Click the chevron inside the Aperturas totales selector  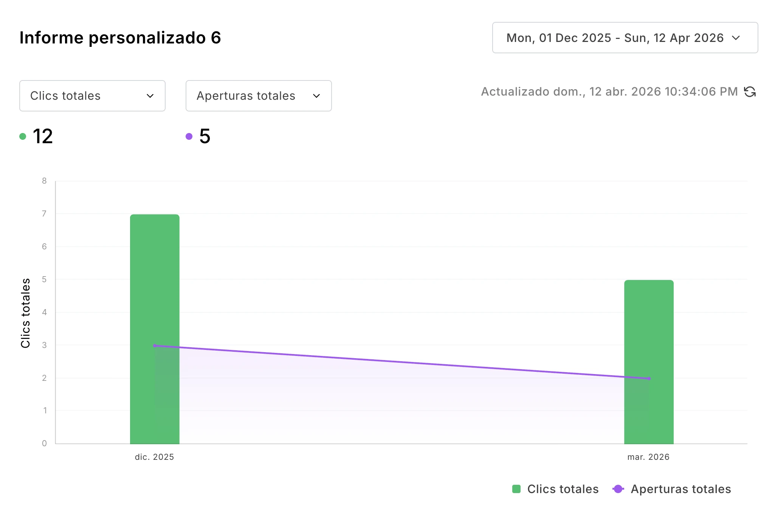[x=317, y=96]
